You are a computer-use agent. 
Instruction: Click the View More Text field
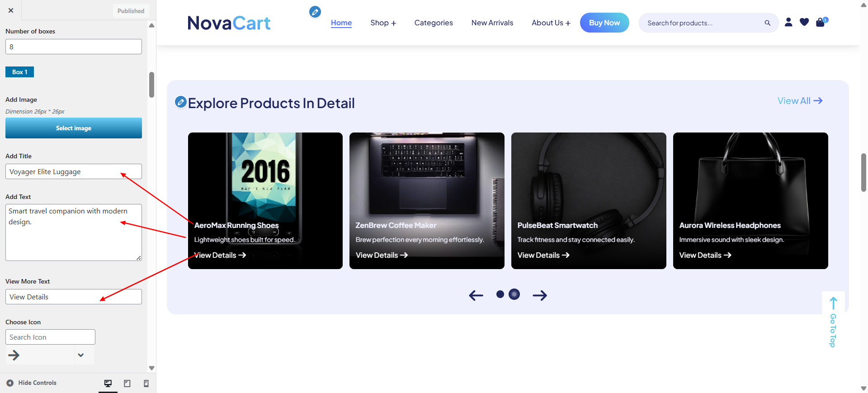pos(74,297)
